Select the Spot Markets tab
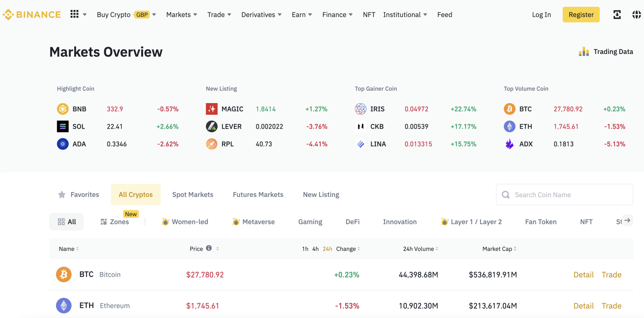Viewport: 644px width, 318px height. tap(193, 194)
